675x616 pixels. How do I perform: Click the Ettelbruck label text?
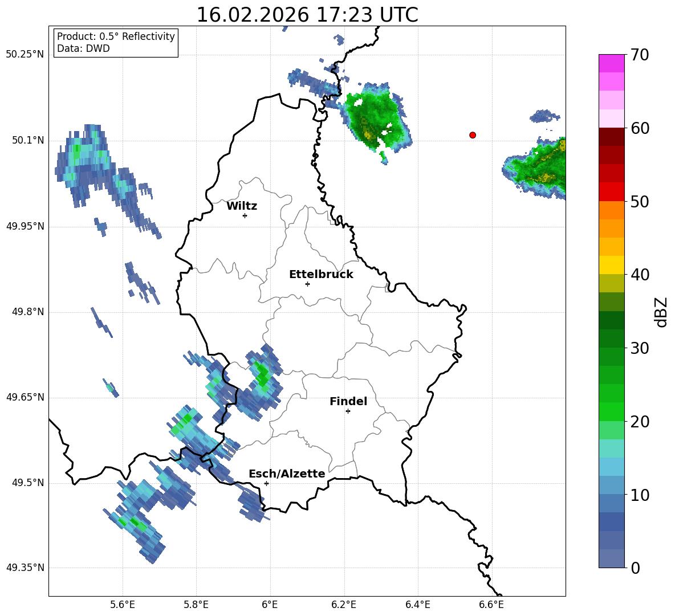click(x=321, y=275)
